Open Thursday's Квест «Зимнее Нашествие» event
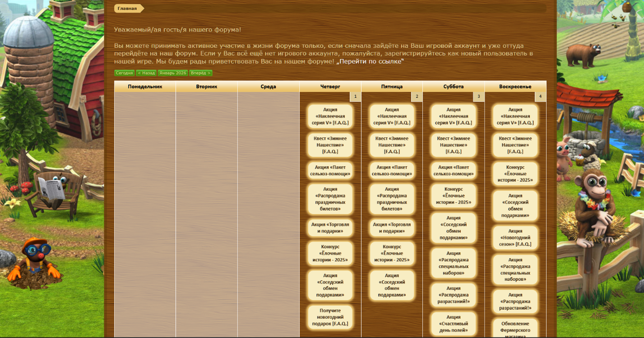644x338 pixels. pyautogui.click(x=330, y=145)
